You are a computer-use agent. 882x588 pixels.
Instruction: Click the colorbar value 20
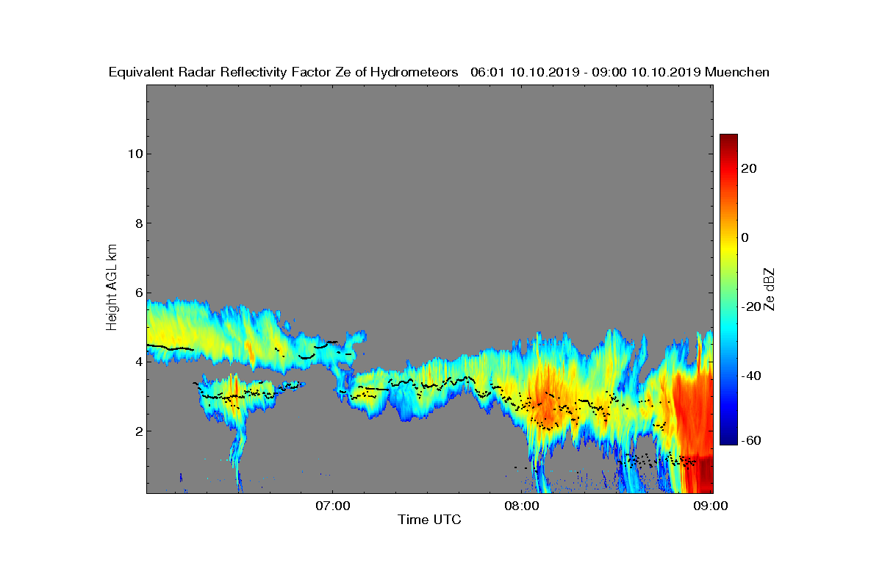750,168
